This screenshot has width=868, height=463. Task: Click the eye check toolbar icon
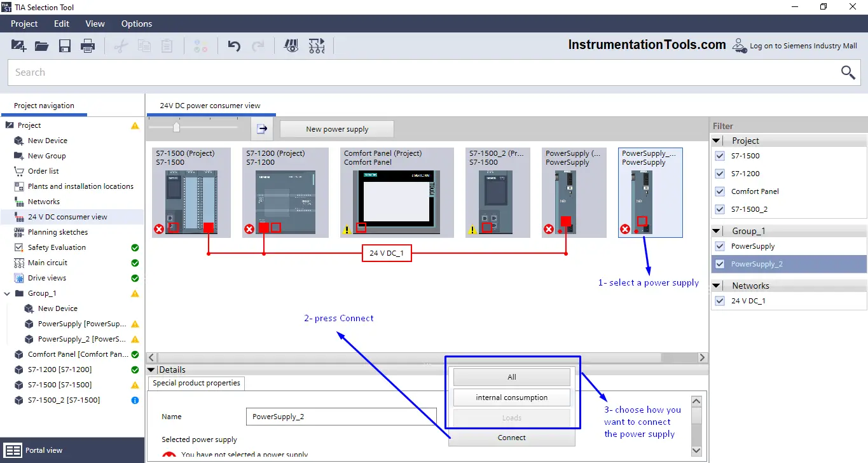click(291, 46)
